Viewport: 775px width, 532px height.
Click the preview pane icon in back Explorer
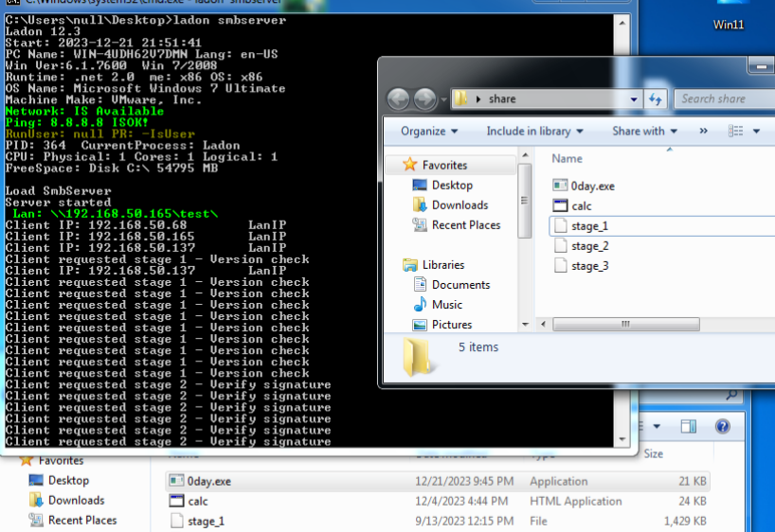tap(688, 426)
